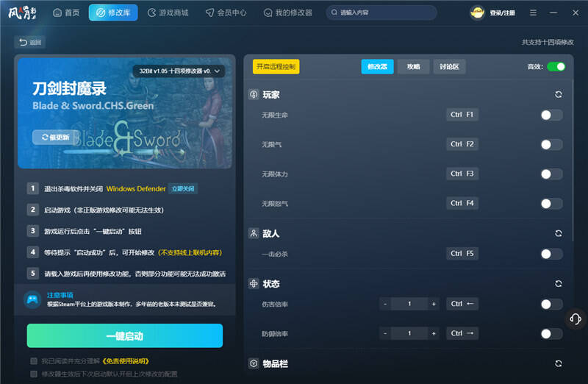This screenshot has height=384, width=588.
Task: Increase 伤害倍率 with the plus button
Action: (x=434, y=304)
